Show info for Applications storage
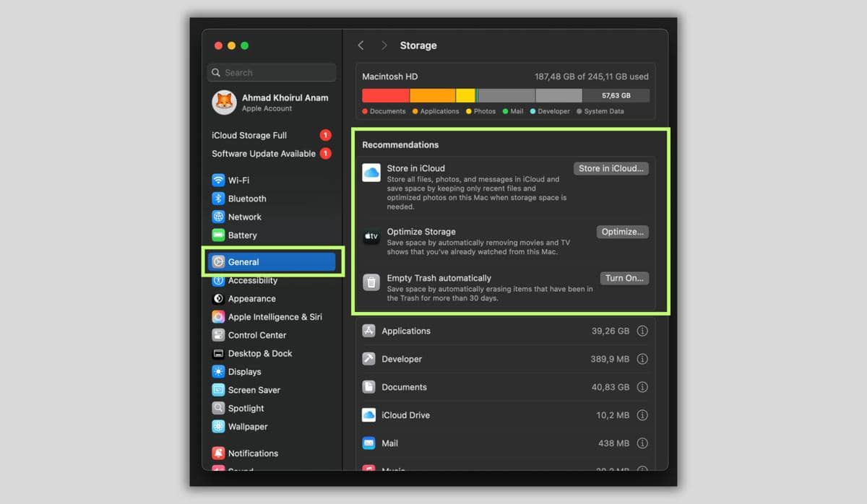The height and width of the screenshot is (504, 867). pyautogui.click(x=642, y=331)
